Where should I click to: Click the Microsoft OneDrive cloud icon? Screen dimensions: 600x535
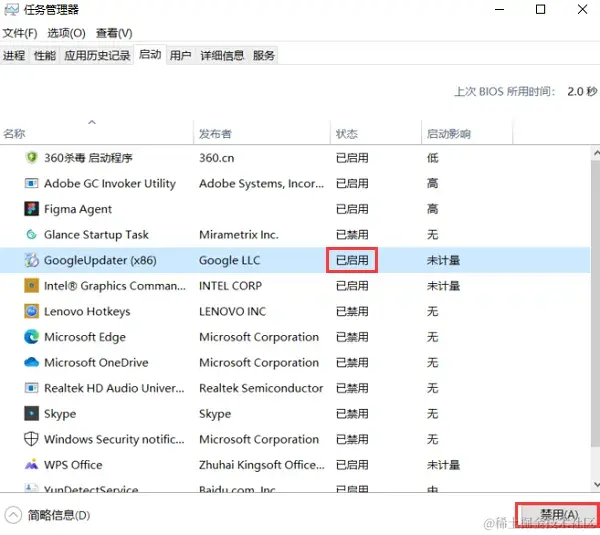point(31,362)
